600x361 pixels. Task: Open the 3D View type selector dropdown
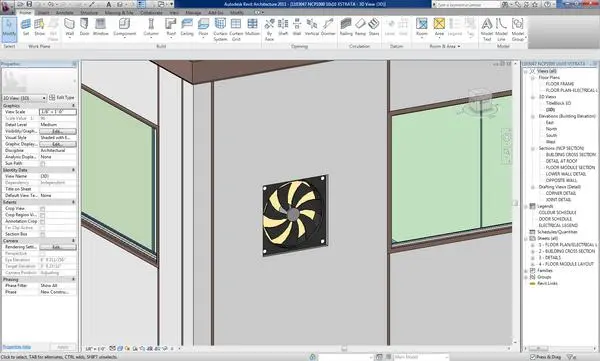pyautogui.click(x=24, y=98)
